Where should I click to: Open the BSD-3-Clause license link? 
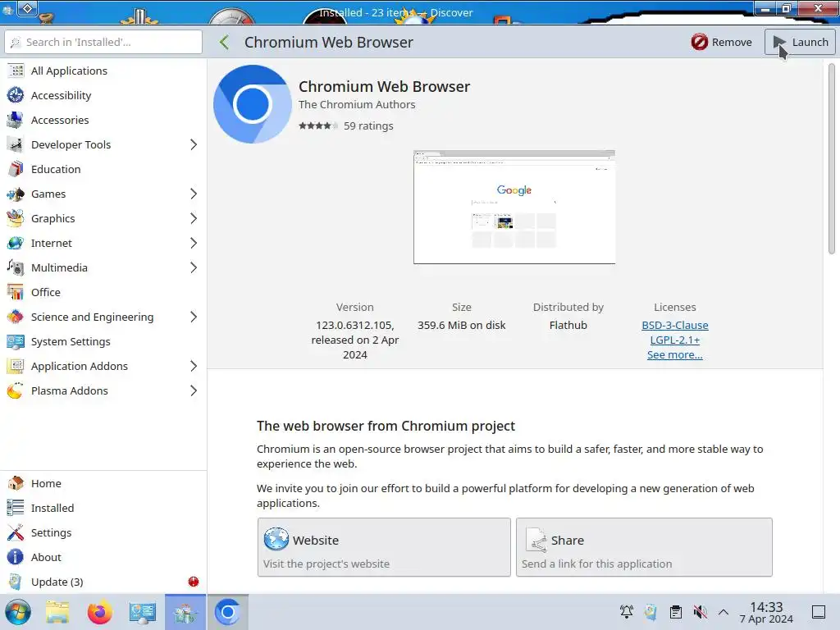[675, 325]
